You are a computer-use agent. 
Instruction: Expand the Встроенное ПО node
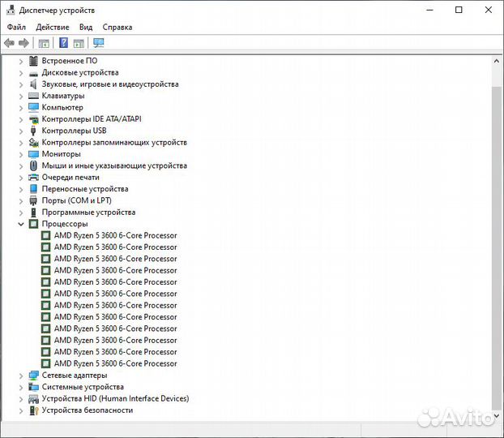[21, 61]
